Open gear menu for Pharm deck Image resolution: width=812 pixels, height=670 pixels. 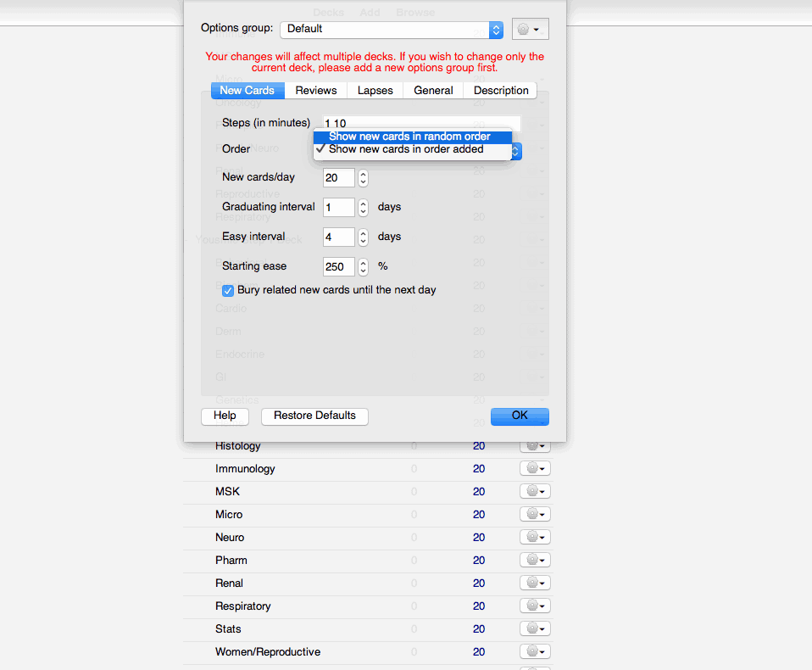tap(535, 560)
